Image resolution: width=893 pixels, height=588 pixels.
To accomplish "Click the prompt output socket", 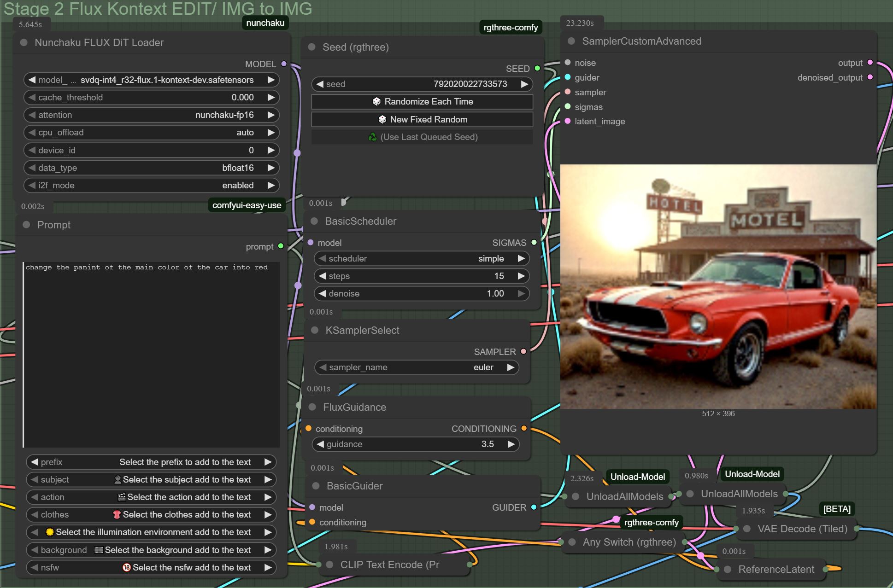I will pyautogui.click(x=281, y=246).
